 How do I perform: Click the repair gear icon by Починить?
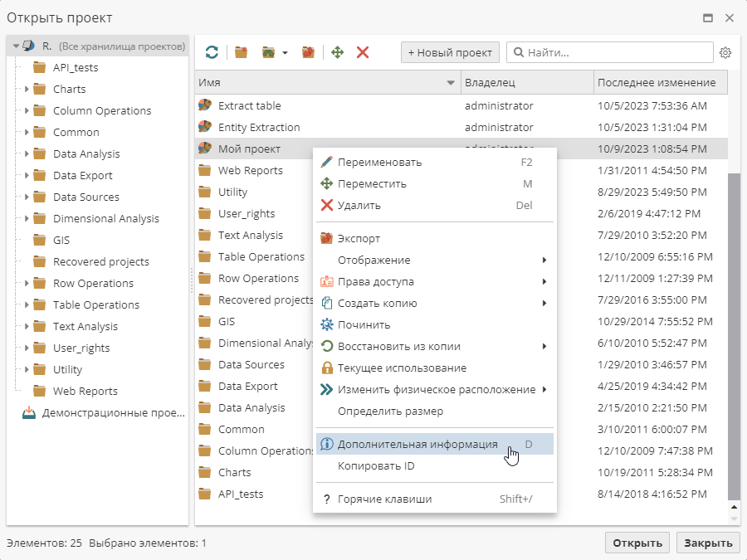(x=326, y=324)
